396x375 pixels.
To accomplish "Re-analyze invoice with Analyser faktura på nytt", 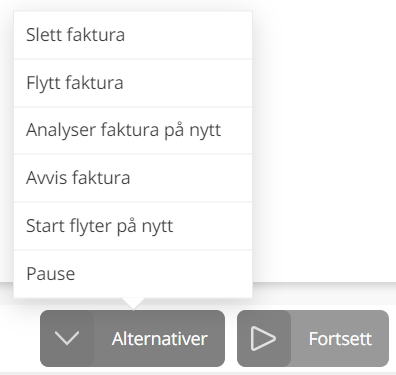I will pos(133,130).
